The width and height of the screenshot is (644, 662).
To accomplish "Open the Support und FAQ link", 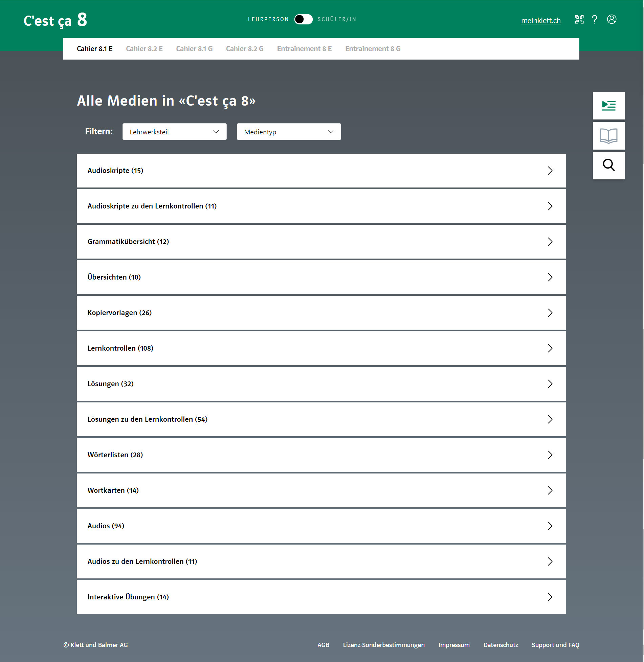I will click(555, 645).
